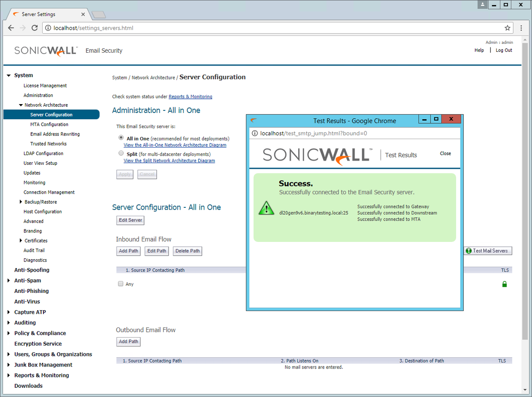
Task: Click the page reload icon
Action: tap(35, 27)
